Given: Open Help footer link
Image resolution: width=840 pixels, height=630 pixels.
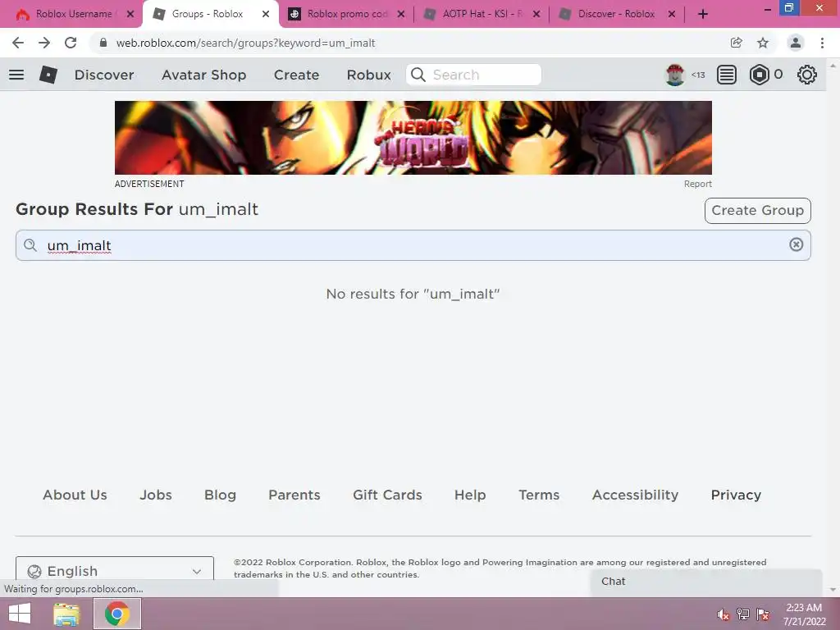Looking at the screenshot, I should coord(470,495).
